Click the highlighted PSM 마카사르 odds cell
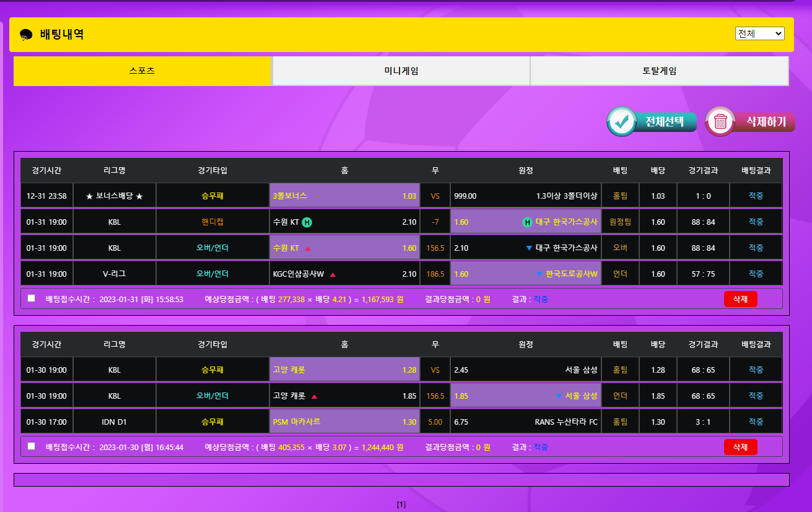 point(344,422)
